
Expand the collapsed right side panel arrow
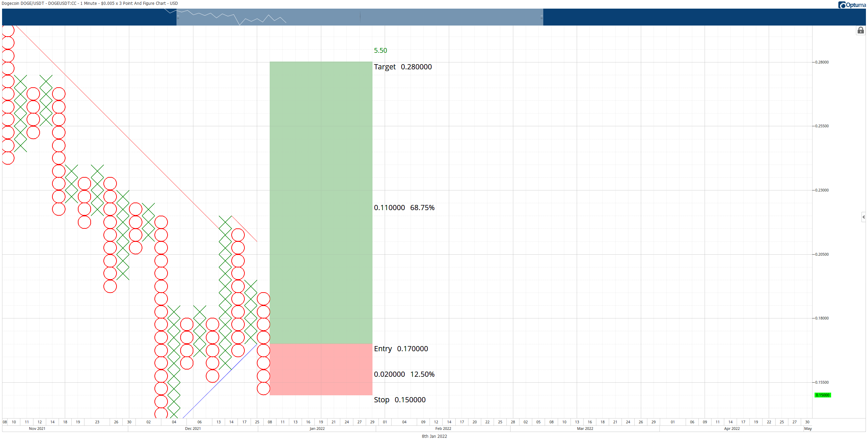coord(864,217)
